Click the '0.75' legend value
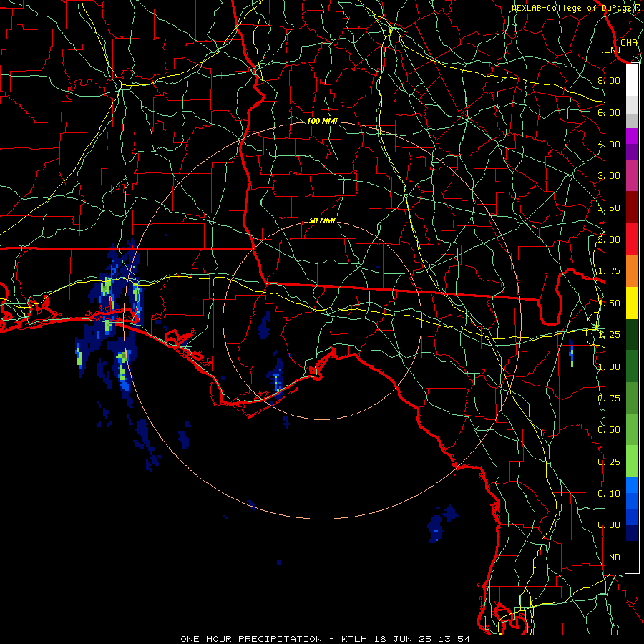Screen dimensions: 644x644 coord(609,399)
